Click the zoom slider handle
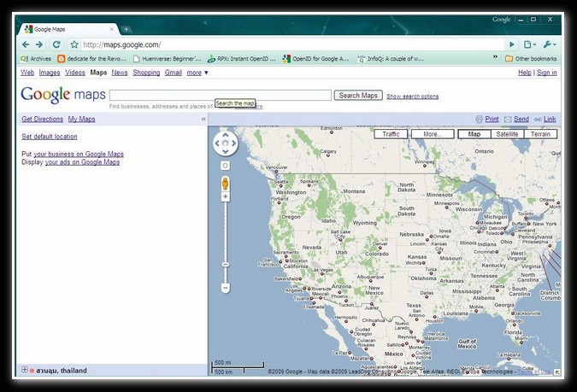 click(x=225, y=265)
